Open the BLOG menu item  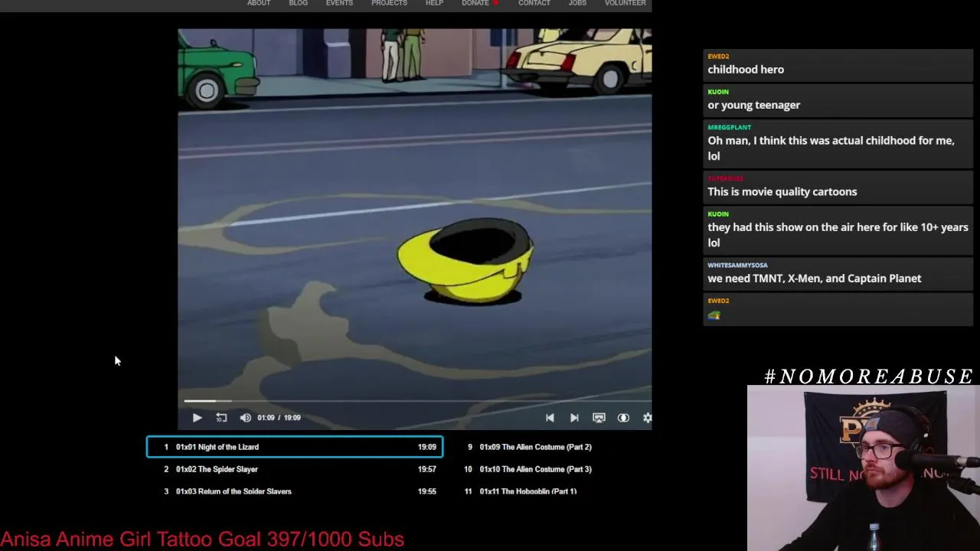[298, 3]
